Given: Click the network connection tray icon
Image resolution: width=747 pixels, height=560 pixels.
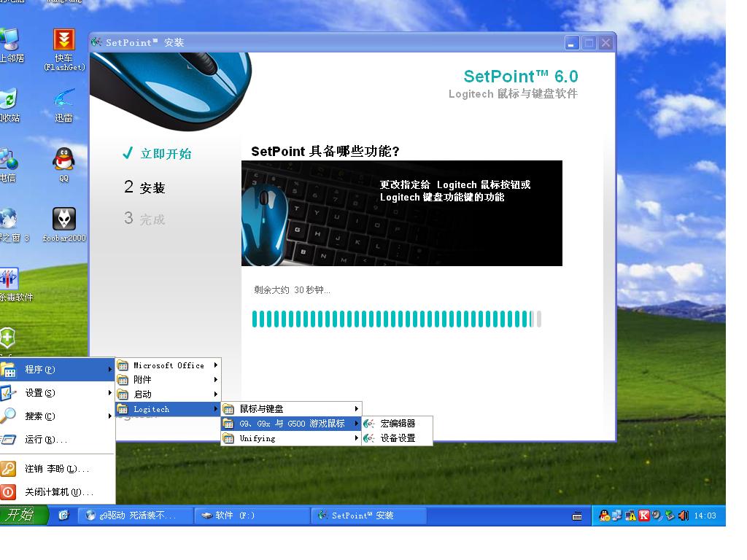Looking at the screenshot, I should click(x=617, y=516).
